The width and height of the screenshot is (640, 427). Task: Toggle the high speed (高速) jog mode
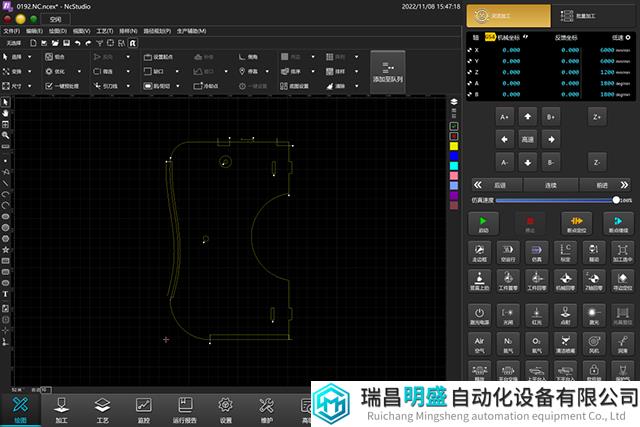(527, 138)
